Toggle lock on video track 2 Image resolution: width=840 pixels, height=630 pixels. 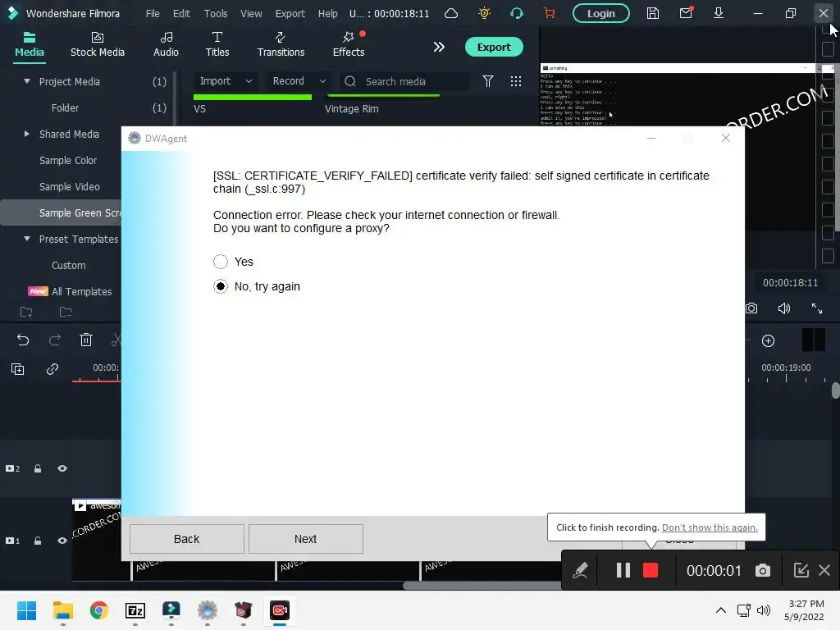38,468
